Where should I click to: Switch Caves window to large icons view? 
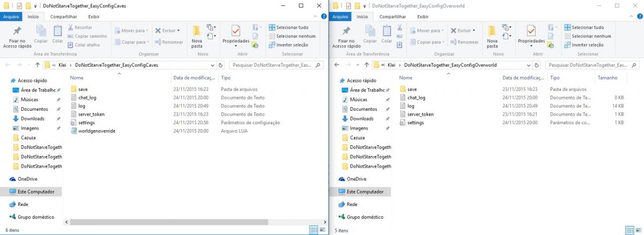pyautogui.click(x=323, y=230)
